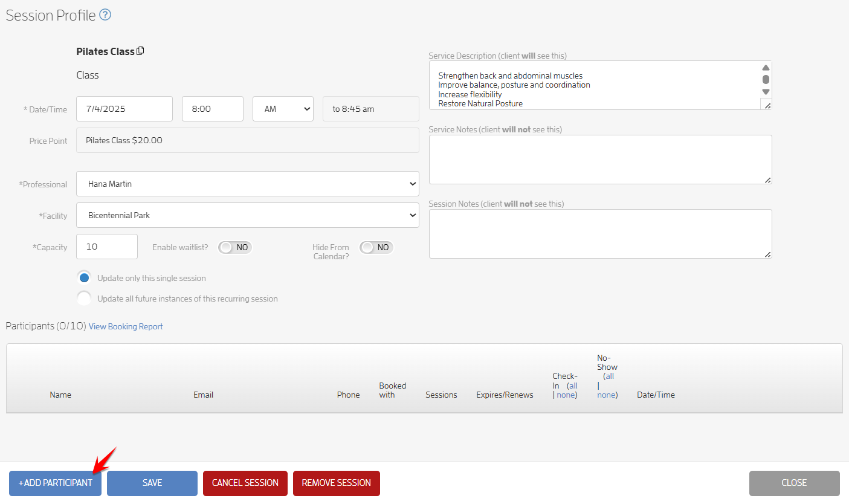
Task: Click into the Service Notes text area
Action: 601,160
